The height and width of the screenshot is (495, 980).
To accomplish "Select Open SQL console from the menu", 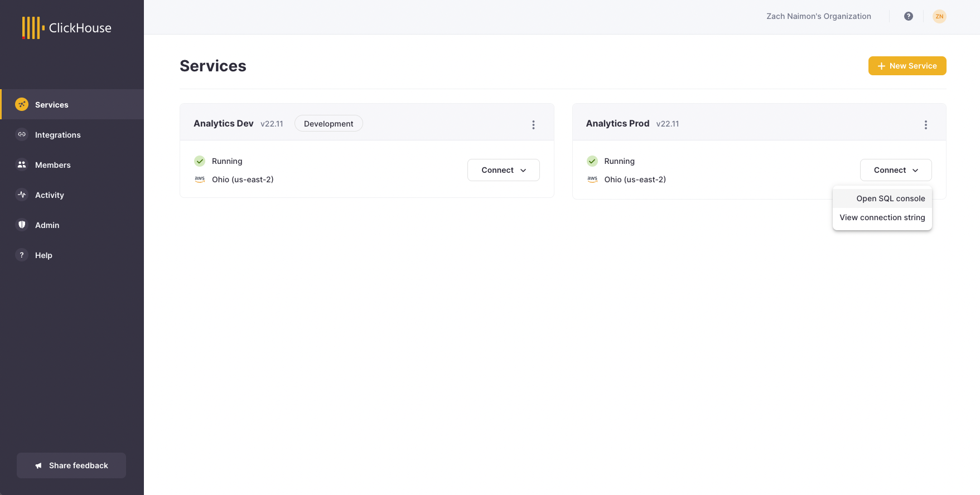I will pos(890,198).
